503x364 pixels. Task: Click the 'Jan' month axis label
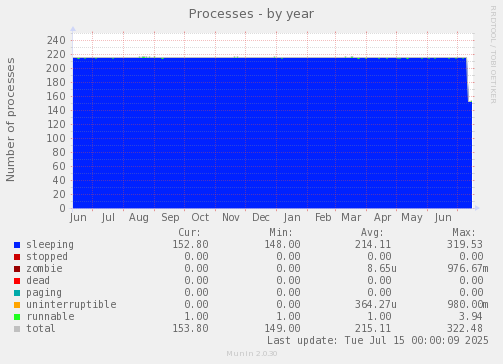coord(292,218)
